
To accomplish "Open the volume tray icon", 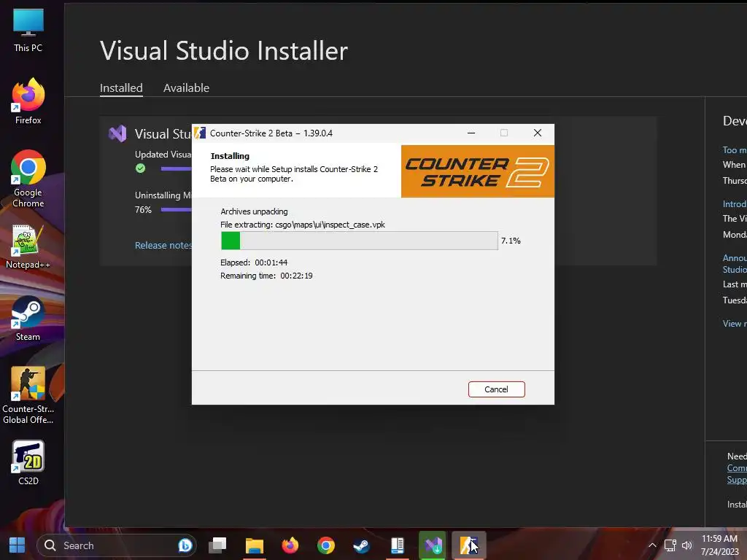I will [686, 545].
